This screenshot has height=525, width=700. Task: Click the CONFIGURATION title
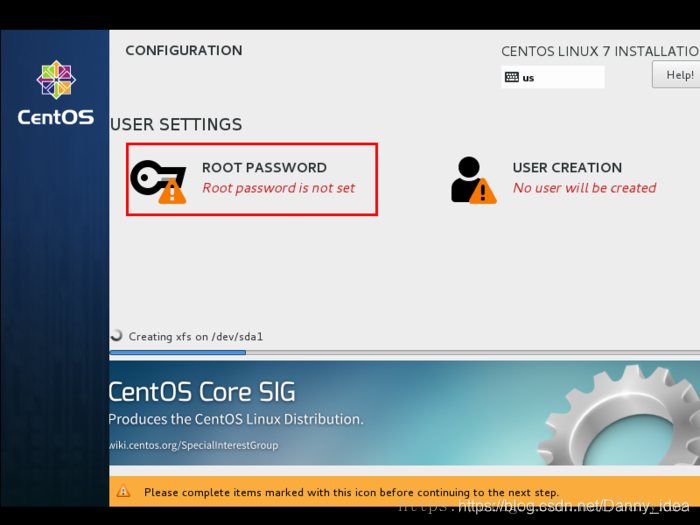pos(184,50)
